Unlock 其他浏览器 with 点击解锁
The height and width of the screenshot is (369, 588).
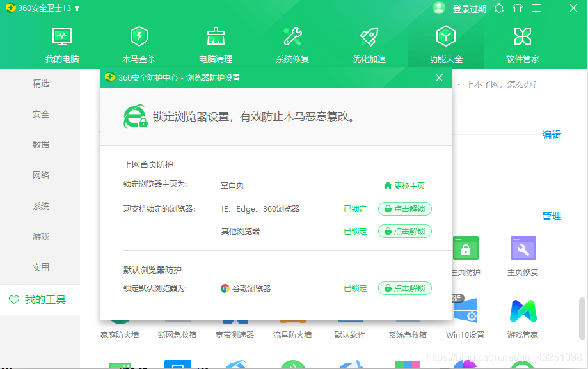[x=405, y=231]
